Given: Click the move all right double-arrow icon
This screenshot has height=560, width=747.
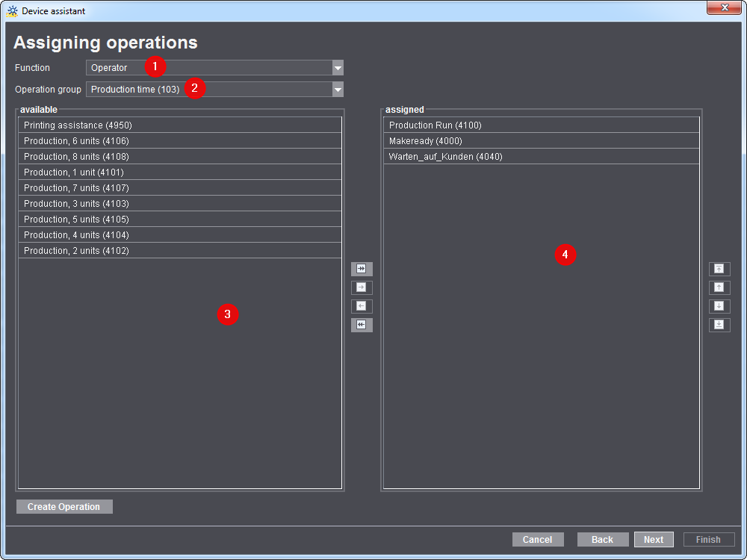Looking at the screenshot, I should point(362,269).
